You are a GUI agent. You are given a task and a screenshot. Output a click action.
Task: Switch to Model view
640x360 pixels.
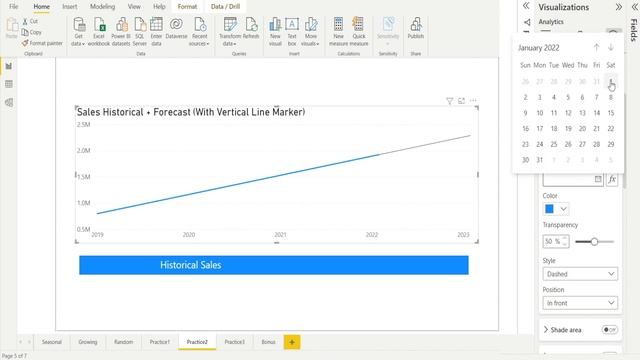(x=9, y=102)
